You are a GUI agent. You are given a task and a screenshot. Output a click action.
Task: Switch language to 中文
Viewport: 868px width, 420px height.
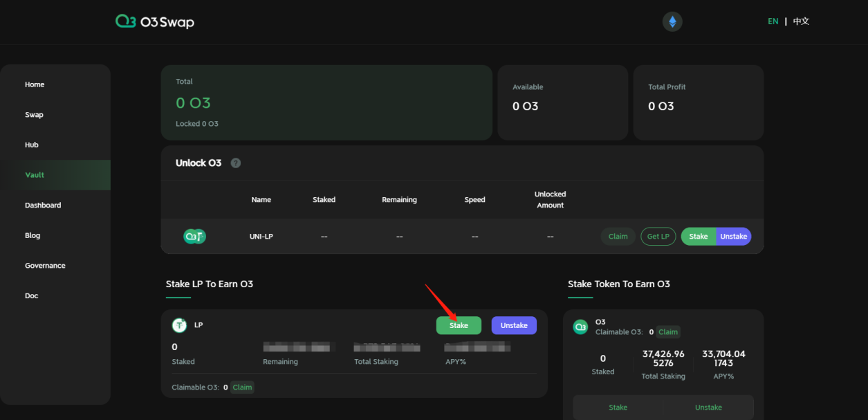click(x=801, y=21)
